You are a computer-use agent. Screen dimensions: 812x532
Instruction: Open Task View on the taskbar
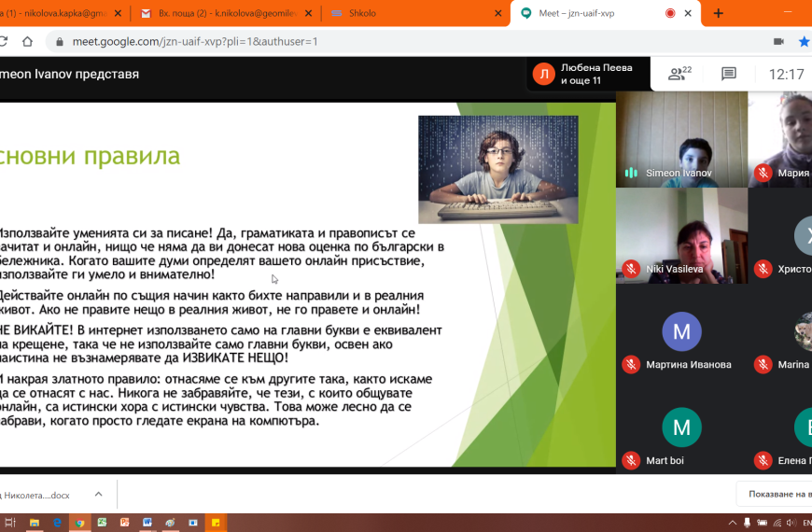10,523
